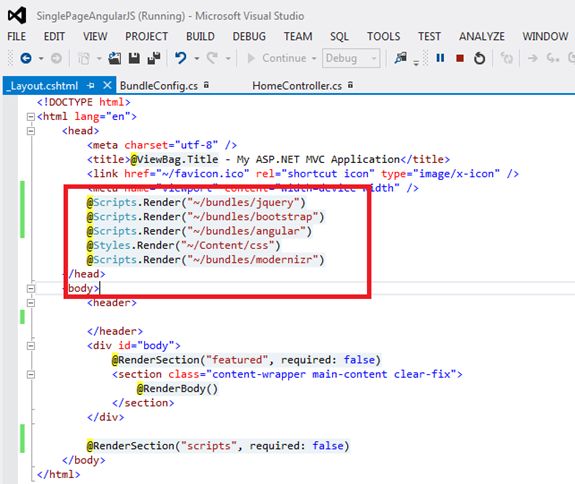The height and width of the screenshot is (484, 575).
Task: Click the Restart debugging circular arrow
Action: (479, 58)
